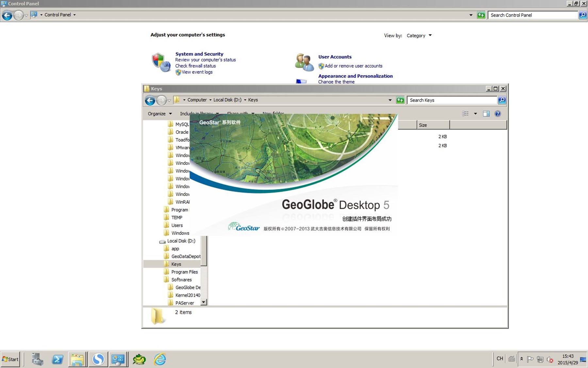Image resolution: width=588 pixels, height=368 pixels.
Task: Expand the Control Panel breadcrumb arrow
Action: pos(74,15)
